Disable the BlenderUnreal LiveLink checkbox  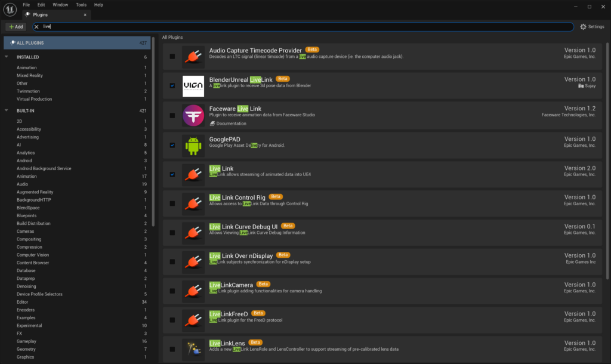tap(172, 86)
